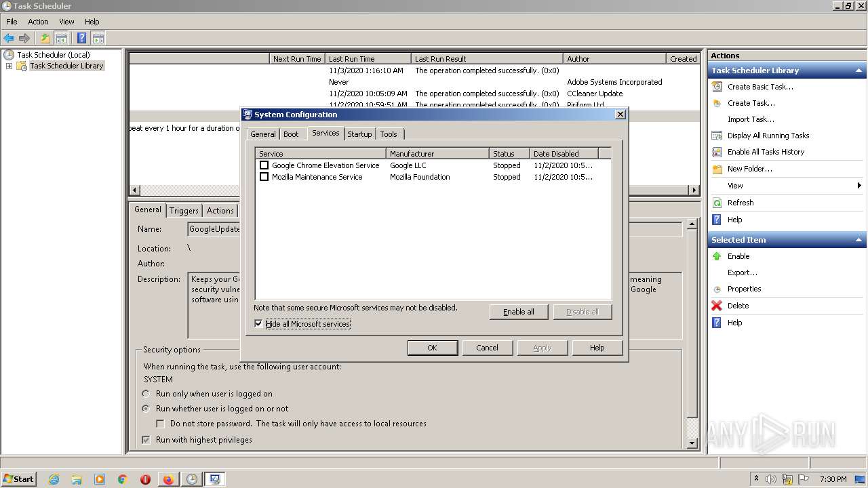
Task: Open the General tab in System Configuration
Action: (263, 134)
